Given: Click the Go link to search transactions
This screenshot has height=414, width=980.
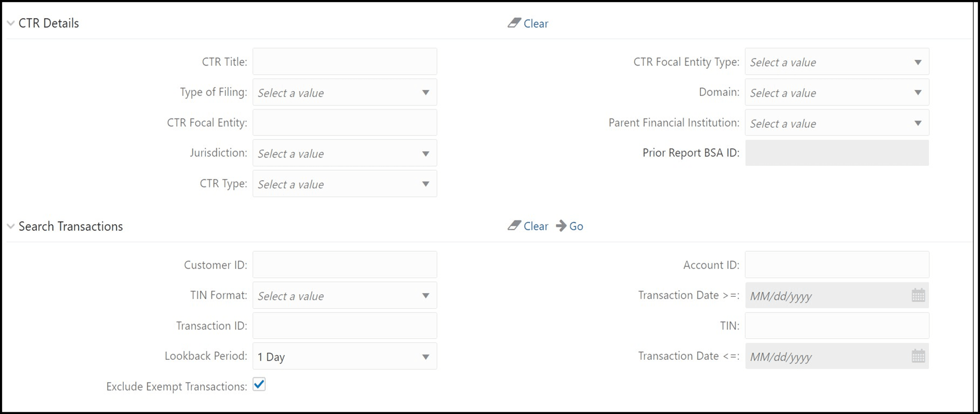Looking at the screenshot, I should point(576,226).
